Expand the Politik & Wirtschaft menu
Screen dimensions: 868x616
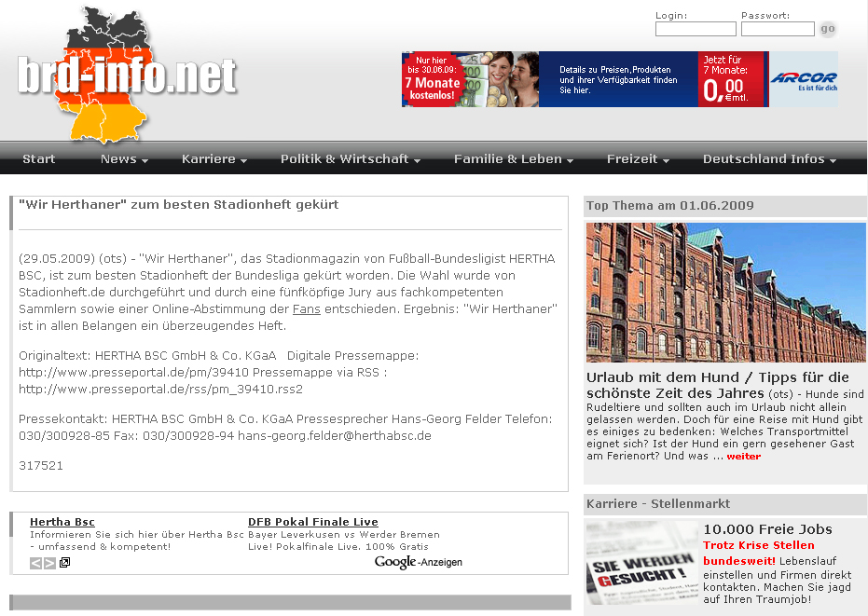pos(350,159)
